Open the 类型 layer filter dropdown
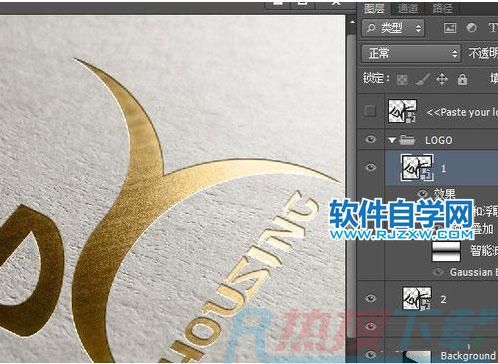The image size is (498, 364). (x=393, y=28)
